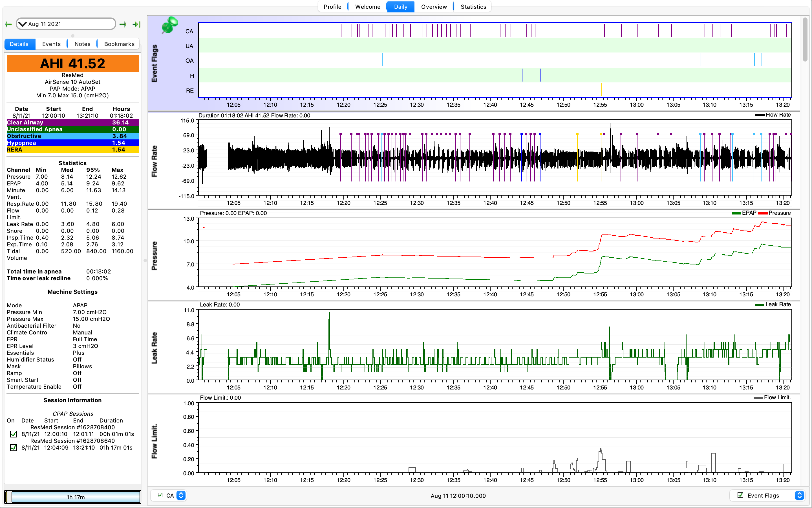Click the Tidal Volume statistics row

click(x=70, y=254)
